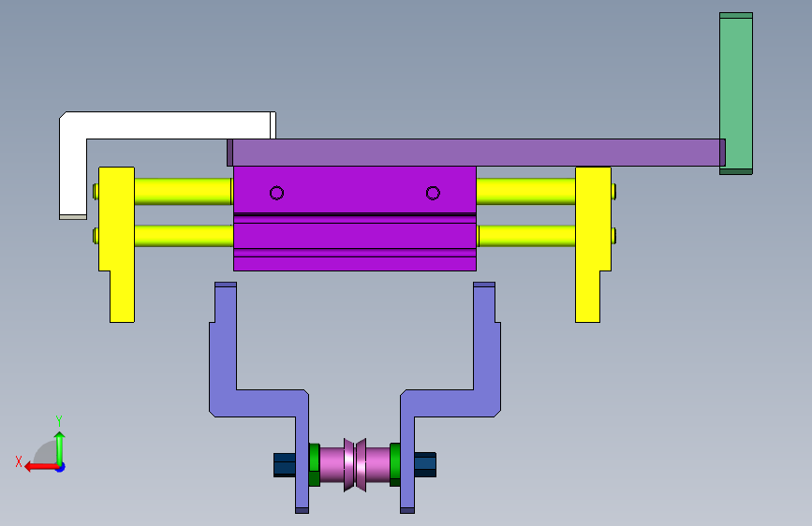Click the green Y axis arrow of the triad
812x526 pixels.
click(x=60, y=448)
